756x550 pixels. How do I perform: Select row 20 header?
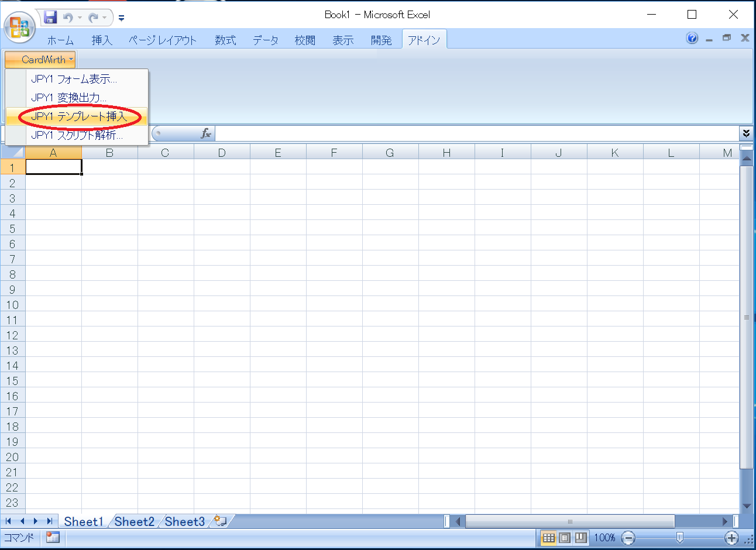[12, 456]
